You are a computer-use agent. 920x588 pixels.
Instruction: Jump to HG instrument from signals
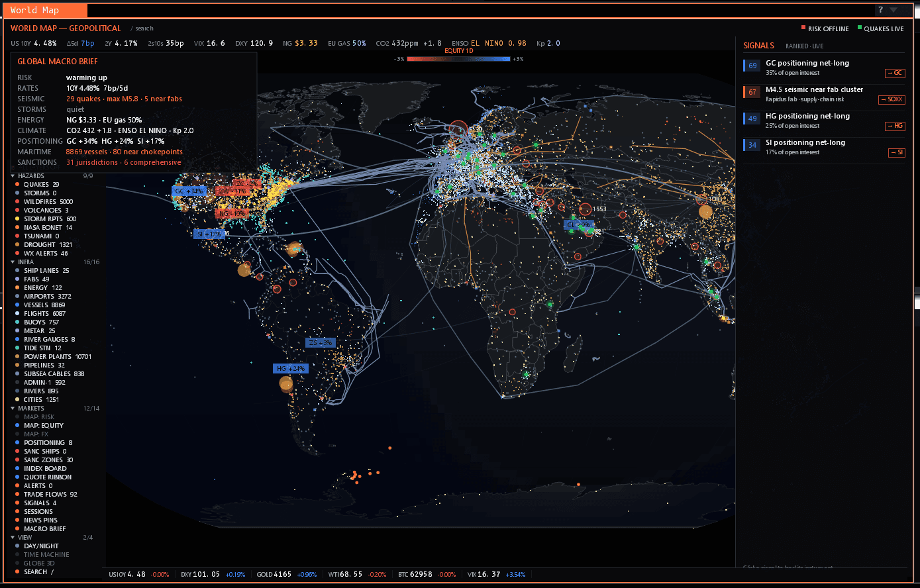(895, 126)
